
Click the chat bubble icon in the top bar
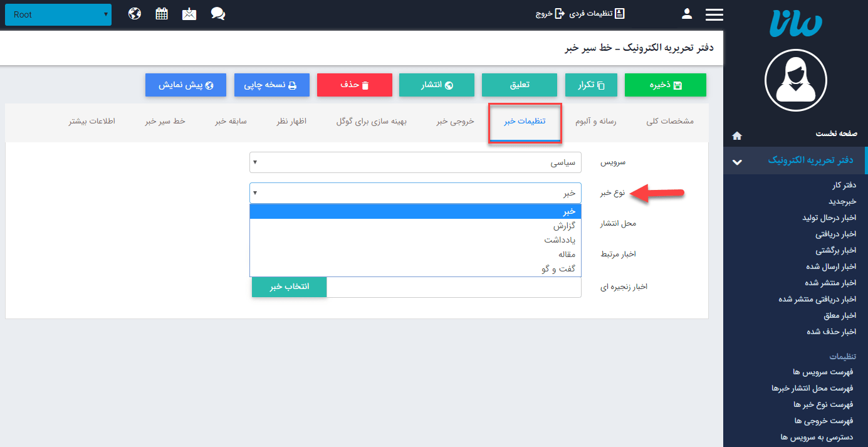point(217,13)
